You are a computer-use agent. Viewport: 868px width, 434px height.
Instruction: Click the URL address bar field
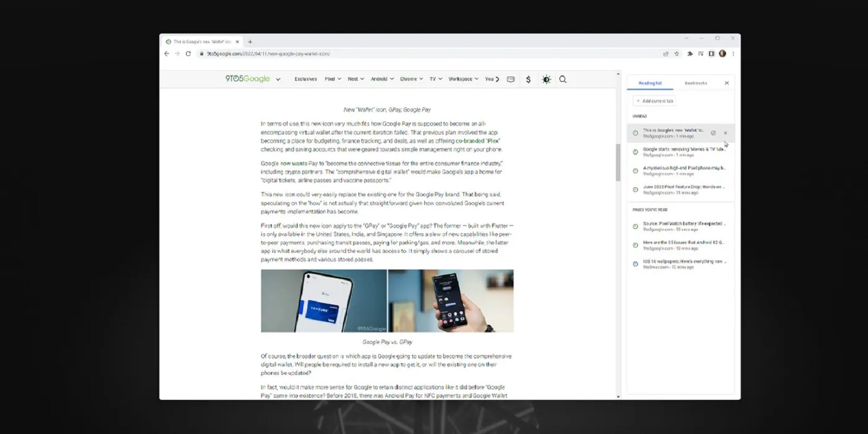[x=429, y=54]
